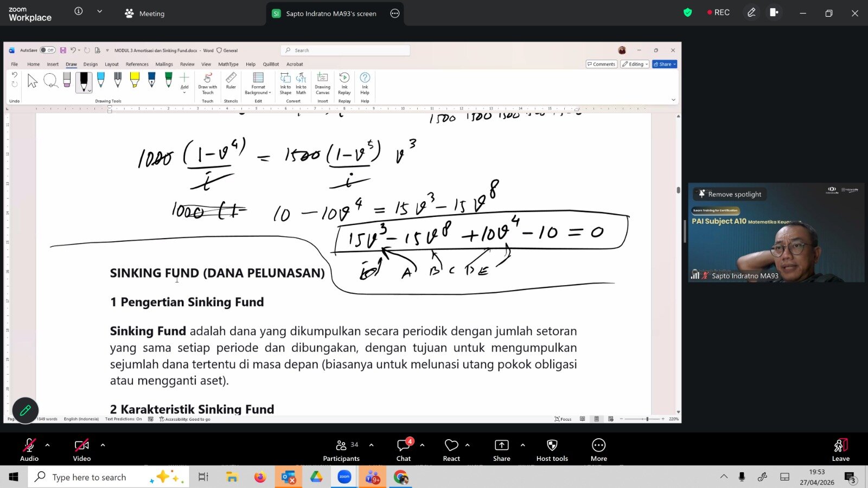
Task: Start Video in Zoom
Action: tap(82, 450)
